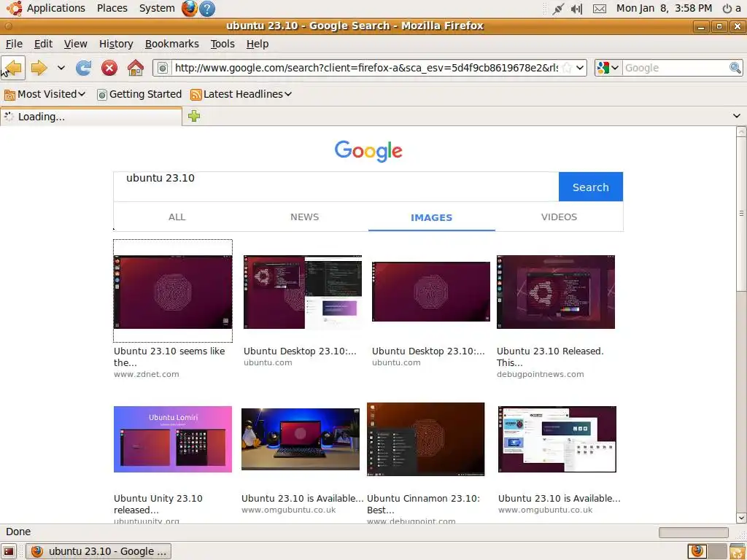The width and height of the screenshot is (747, 560).
Task: Go forward with the Forward arrow button
Action: pos(39,68)
